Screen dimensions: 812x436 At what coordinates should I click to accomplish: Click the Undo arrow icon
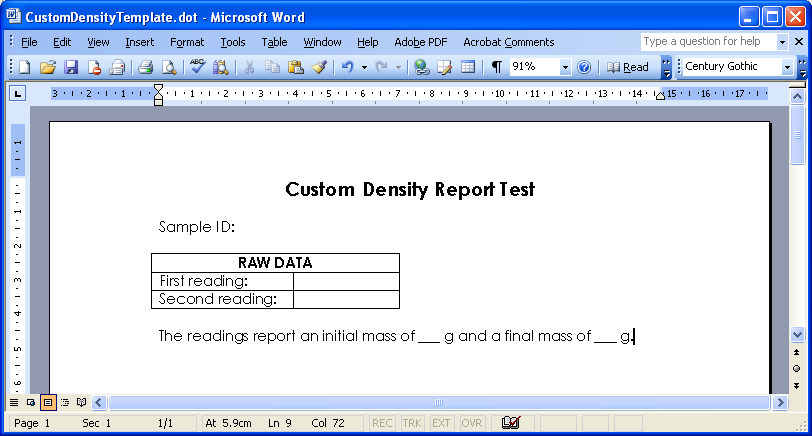(x=346, y=67)
